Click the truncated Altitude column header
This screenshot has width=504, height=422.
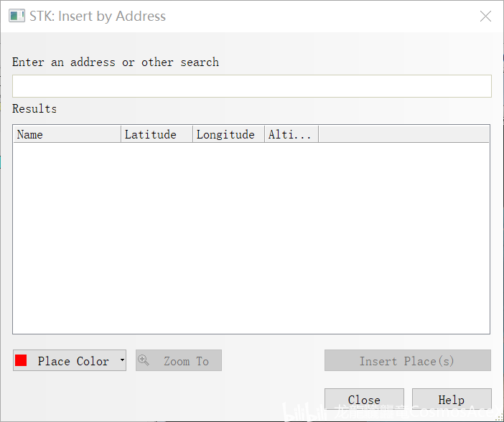291,134
